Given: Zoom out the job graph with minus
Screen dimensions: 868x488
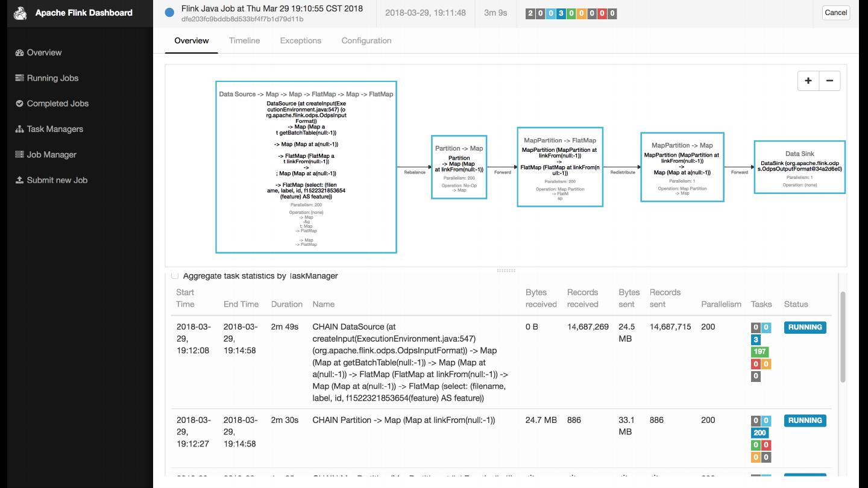Looking at the screenshot, I should coord(829,81).
